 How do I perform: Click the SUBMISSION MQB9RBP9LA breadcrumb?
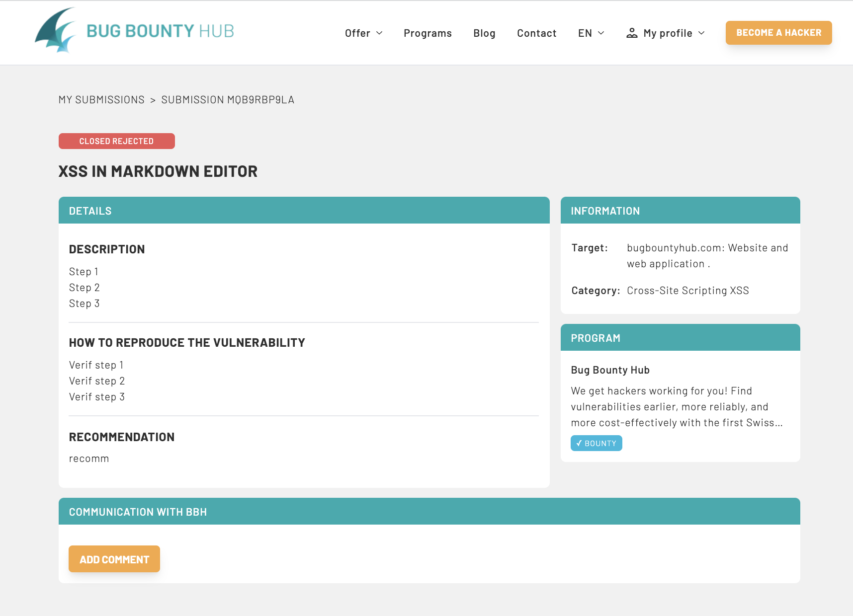228,100
